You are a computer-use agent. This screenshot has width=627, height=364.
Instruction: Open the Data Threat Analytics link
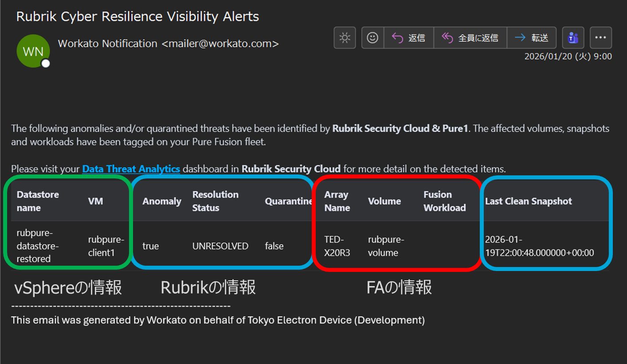pos(131,169)
